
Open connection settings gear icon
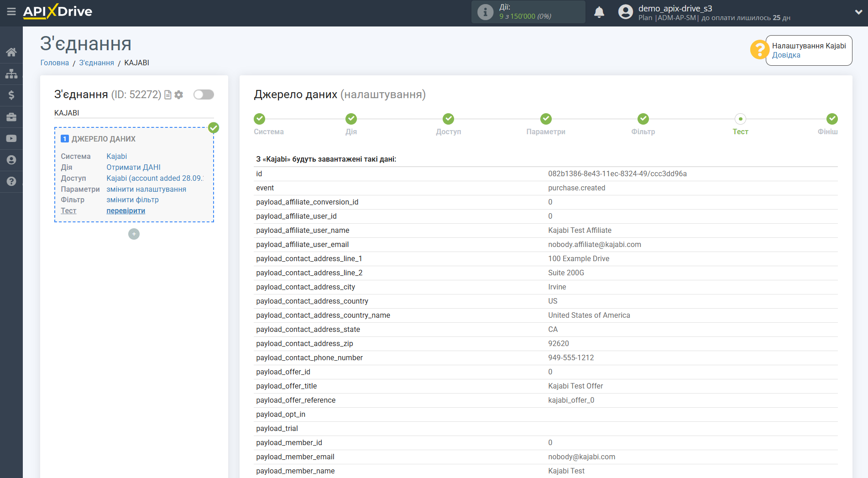point(179,95)
